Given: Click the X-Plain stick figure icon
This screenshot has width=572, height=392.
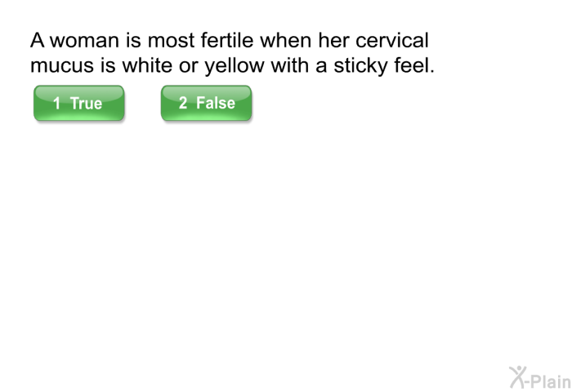Looking at the screenshot, I should pos(518,377).
